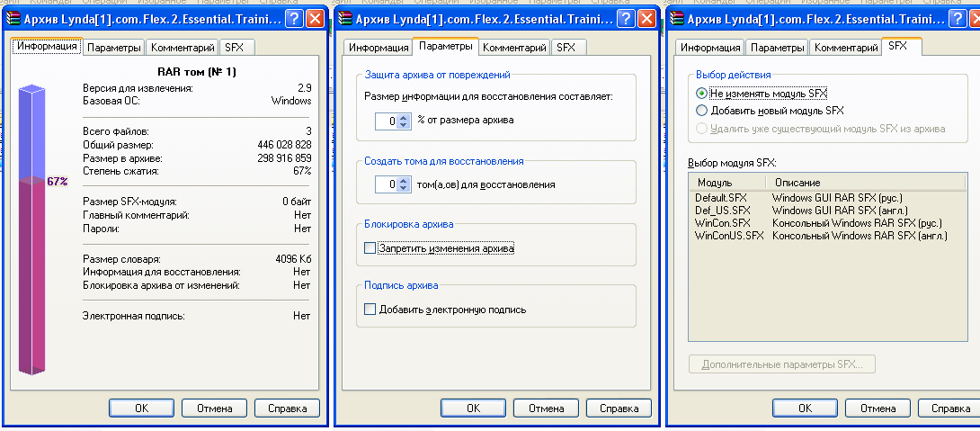Select WinConUS.SFX module row

click(x=827, y=236)
